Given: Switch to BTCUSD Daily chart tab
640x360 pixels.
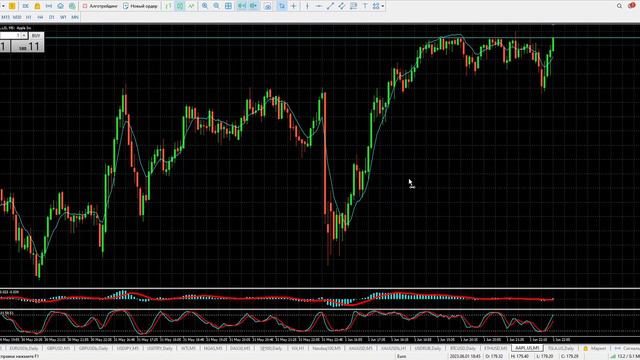Looking at the screenshot, I should 462,348.
